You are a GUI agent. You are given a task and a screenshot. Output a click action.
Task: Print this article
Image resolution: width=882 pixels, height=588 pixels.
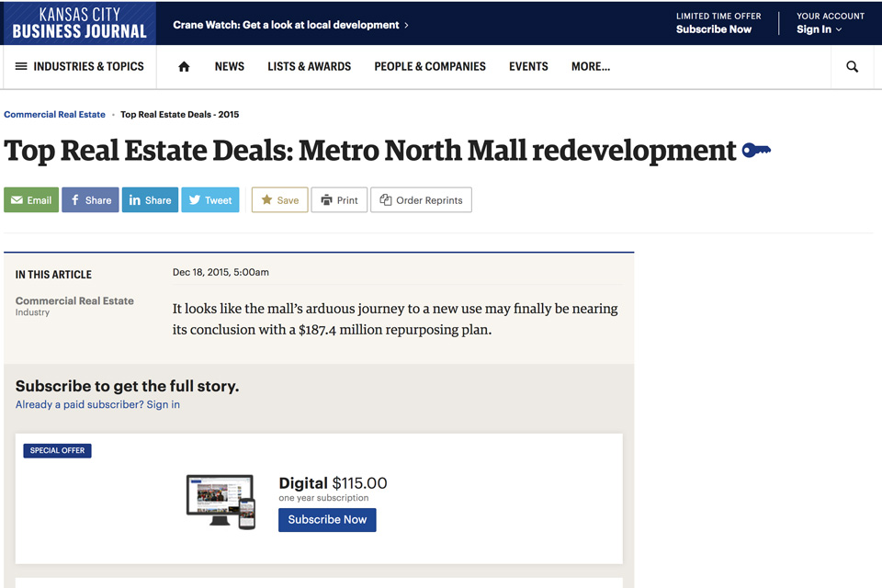(x=339, y=199)
